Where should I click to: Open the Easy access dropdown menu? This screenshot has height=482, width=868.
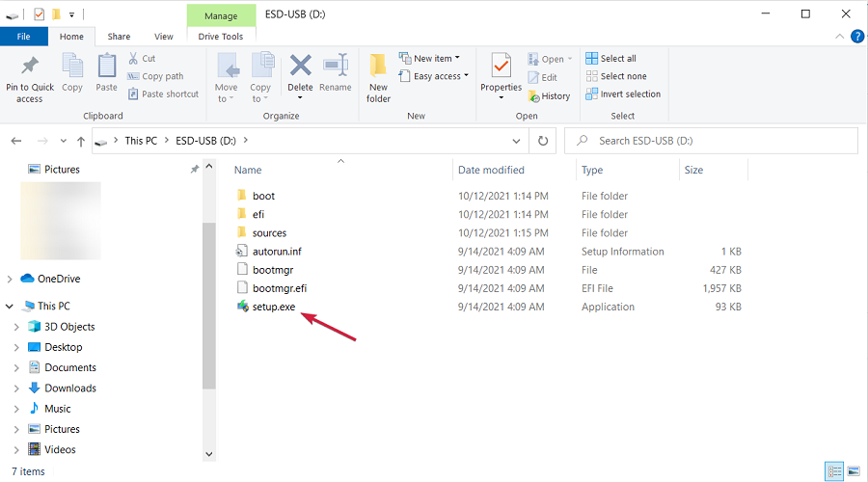tap(433, 76)
